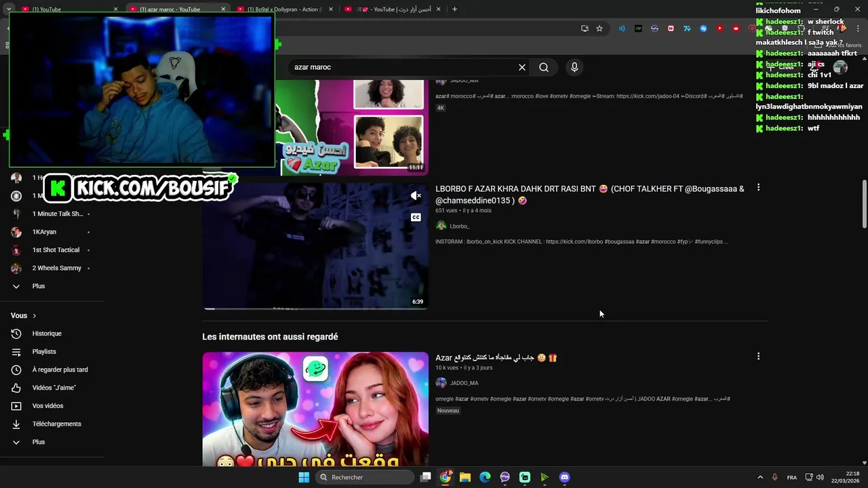Viewport: 868px width, 488px height.
Task: Open the LBORBO F AZAR video title
Action: click(590, 195)
